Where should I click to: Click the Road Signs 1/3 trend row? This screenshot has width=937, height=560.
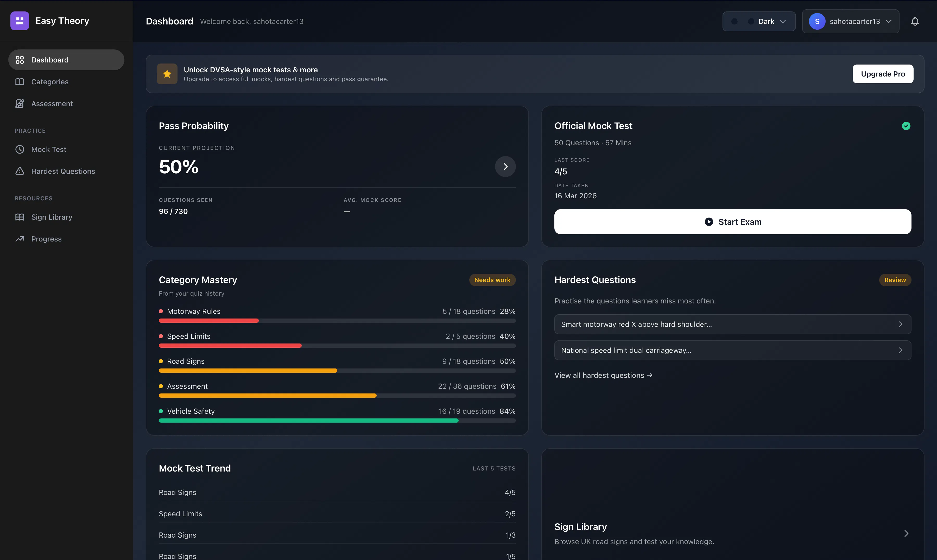pyautogui.click(x=337, y=535)
